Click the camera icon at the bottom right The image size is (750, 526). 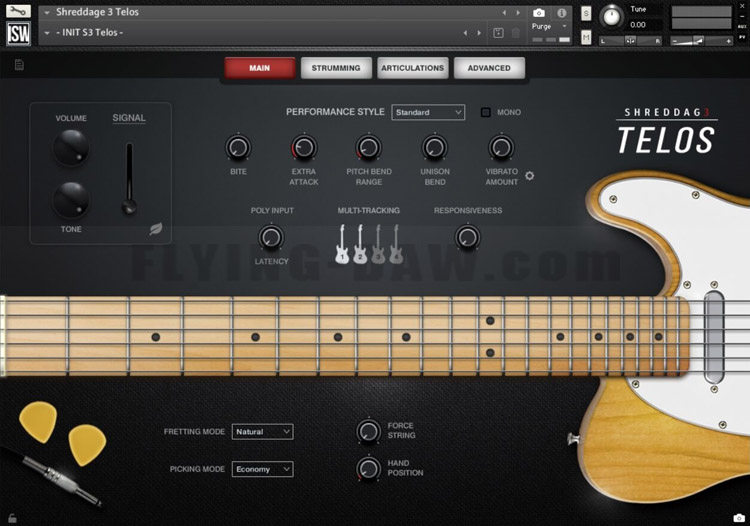tap(739, 518)
